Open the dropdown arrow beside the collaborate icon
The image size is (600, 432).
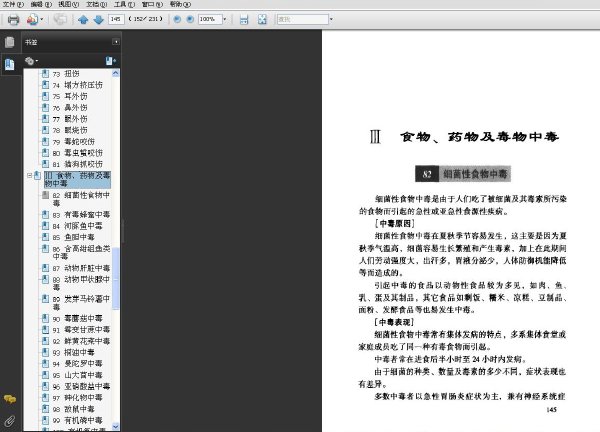pos(42,19)
